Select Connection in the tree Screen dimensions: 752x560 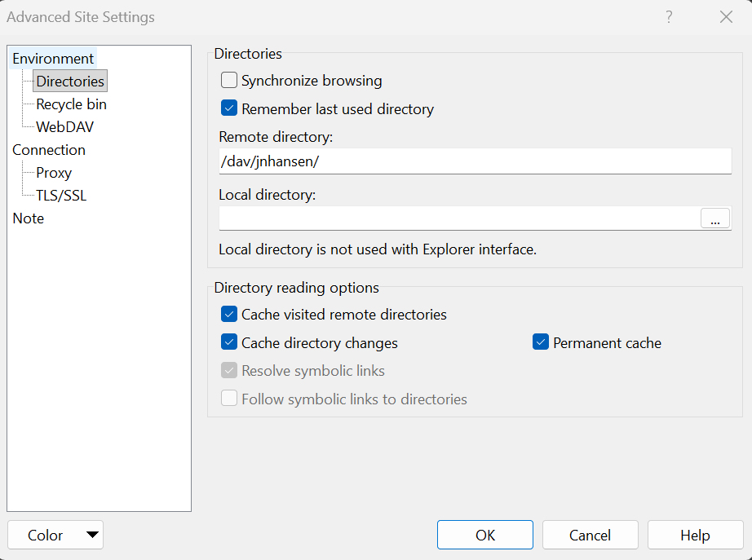click(x=49, y=150)
